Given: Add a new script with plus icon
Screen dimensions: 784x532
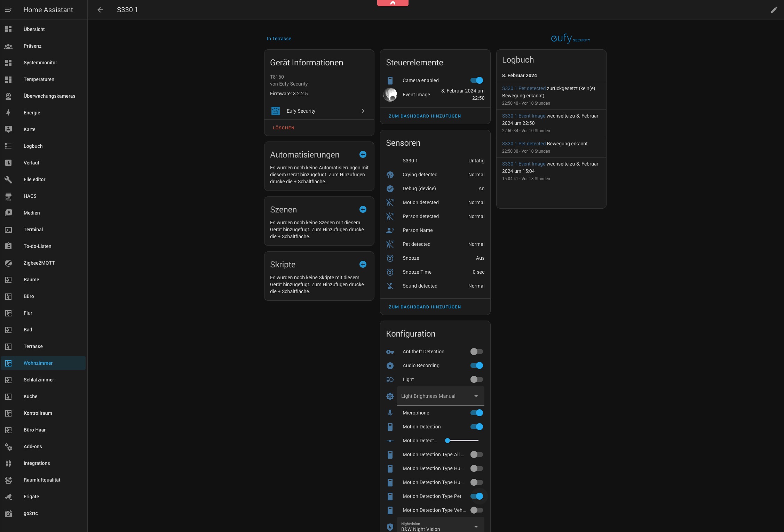Looking at the screenshot, I should (x=363, y=264).
